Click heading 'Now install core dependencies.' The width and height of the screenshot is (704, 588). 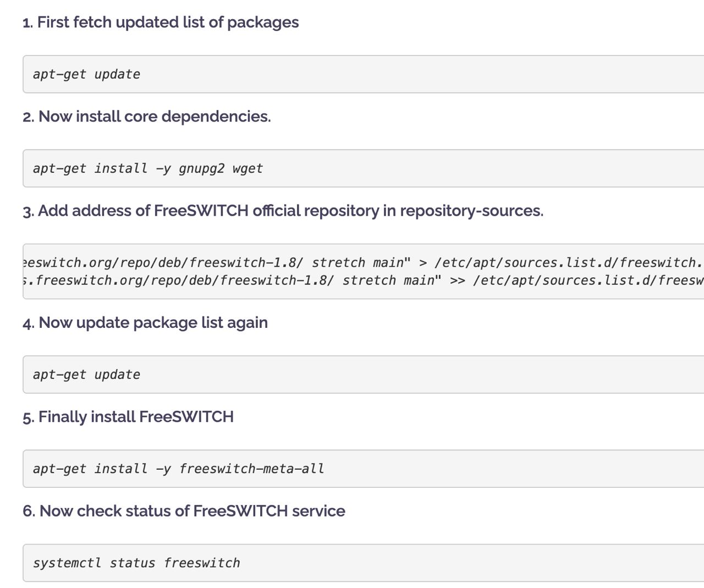147,117
